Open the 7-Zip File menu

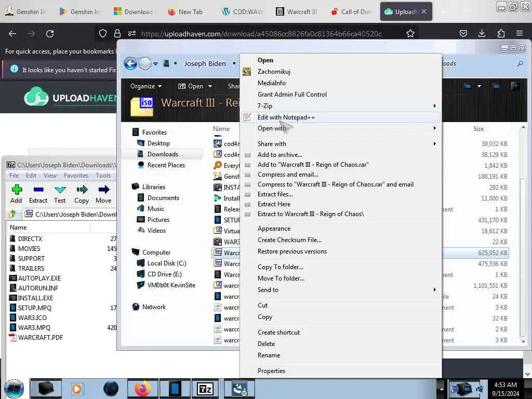14,176
